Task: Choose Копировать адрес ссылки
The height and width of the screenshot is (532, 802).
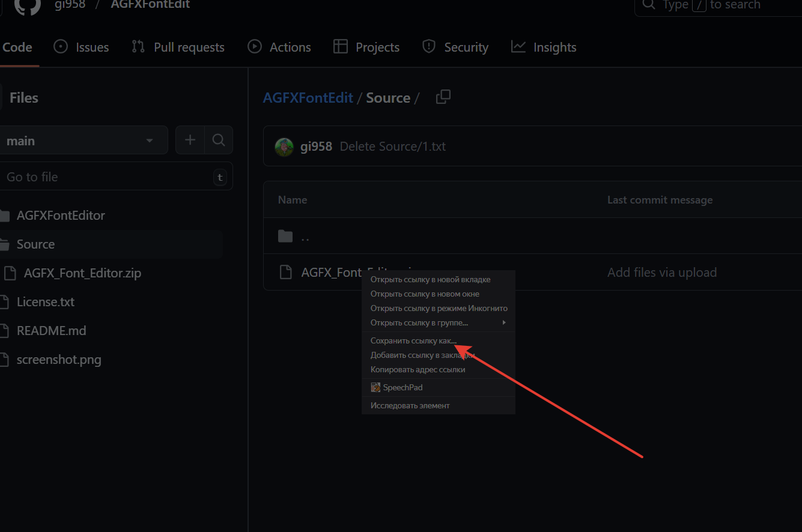Action: (439, 370)
